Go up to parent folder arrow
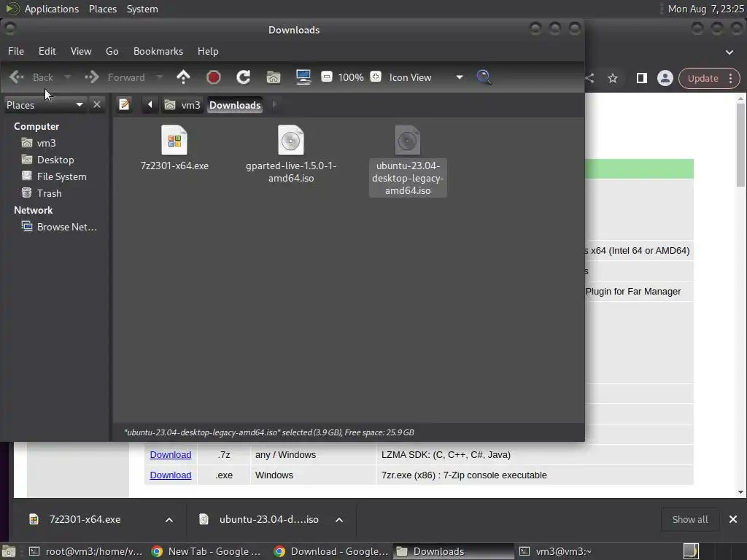This screenshot has height=560, width=747. click(x=183, y=77)
